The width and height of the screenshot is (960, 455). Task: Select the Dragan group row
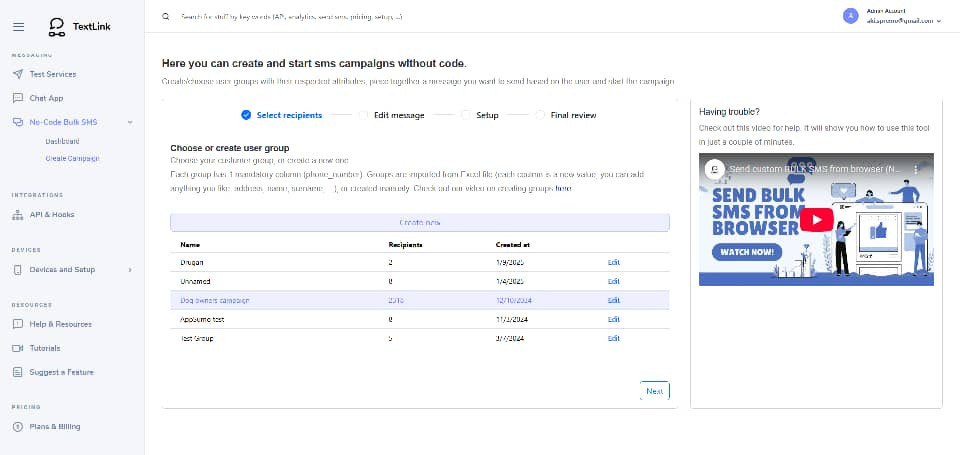pyautogui.click(x=420, y=262)
